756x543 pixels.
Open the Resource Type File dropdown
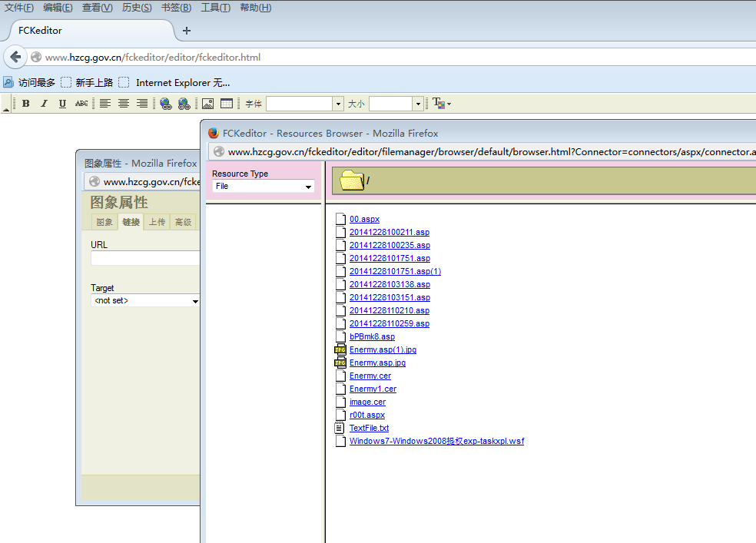point(264,187)
